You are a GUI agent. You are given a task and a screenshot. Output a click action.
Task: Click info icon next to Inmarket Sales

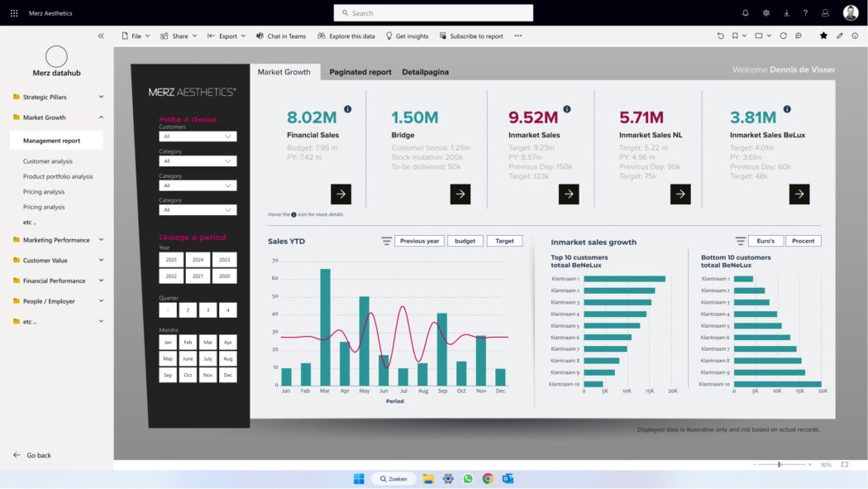tap(566, 109)
